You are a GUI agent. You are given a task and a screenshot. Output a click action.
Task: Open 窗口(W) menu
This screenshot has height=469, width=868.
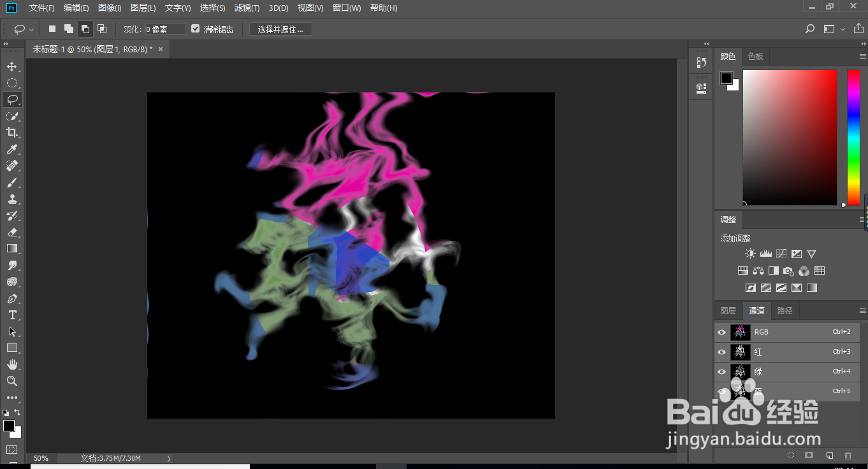point(347,8)
